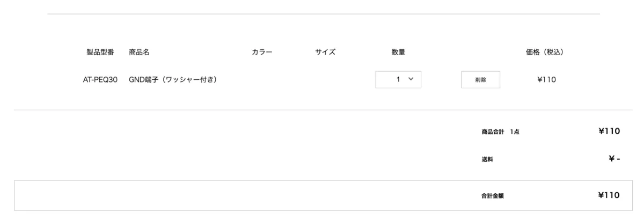The image size is (644, 219).
Task: Click the ¥110 amount beside 合計金額
Action: [610, 195]
